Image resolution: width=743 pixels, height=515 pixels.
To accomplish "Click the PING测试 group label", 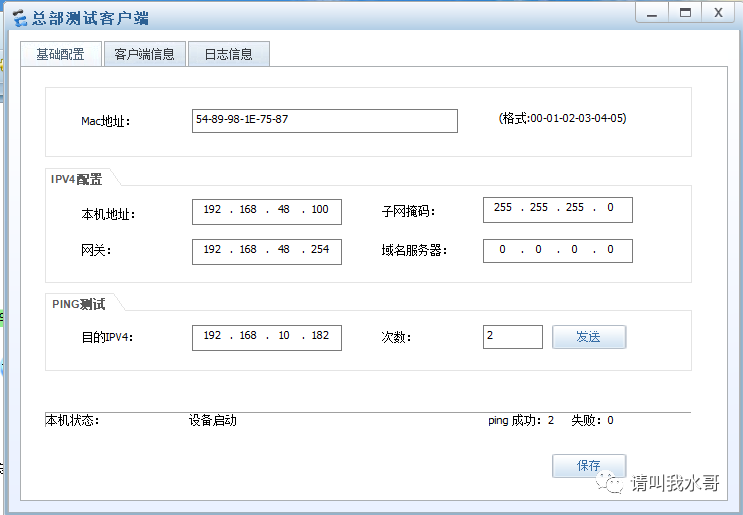I will pos(79,304).
